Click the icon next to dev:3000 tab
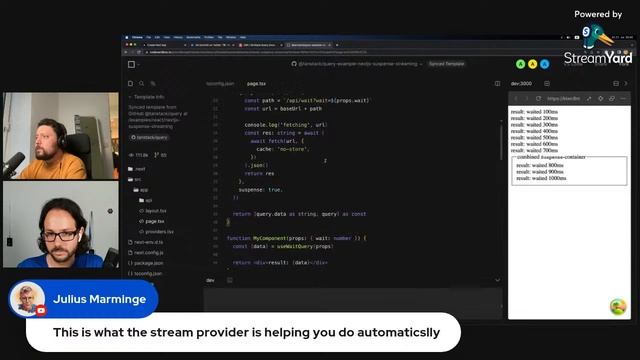Viewport: 640px width, 360px height. click(x=547, y=84)
